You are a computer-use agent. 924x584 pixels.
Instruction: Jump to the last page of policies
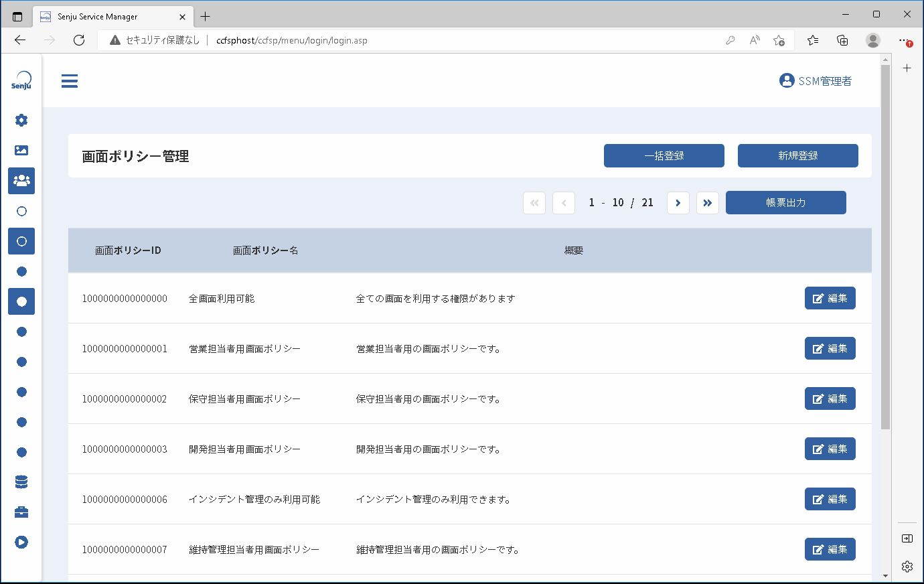708,203
